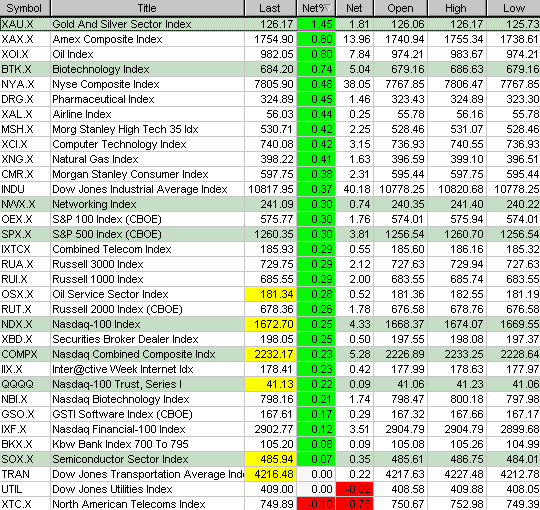540x510 pixels.
Task: Click the QQQQ symbol cell
Action: click(x=25, y=384)
